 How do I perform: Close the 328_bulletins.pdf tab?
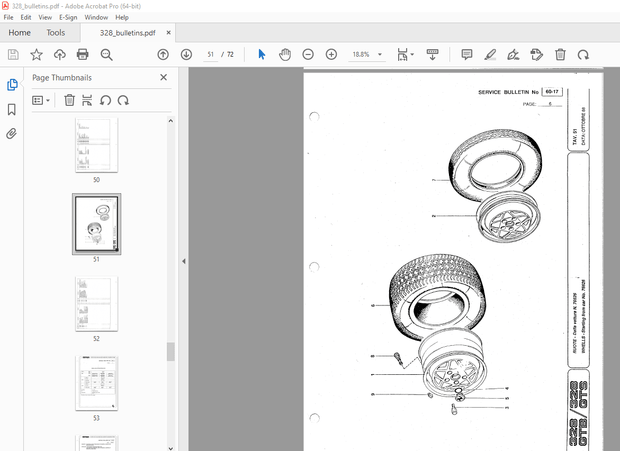pos(168,32)
